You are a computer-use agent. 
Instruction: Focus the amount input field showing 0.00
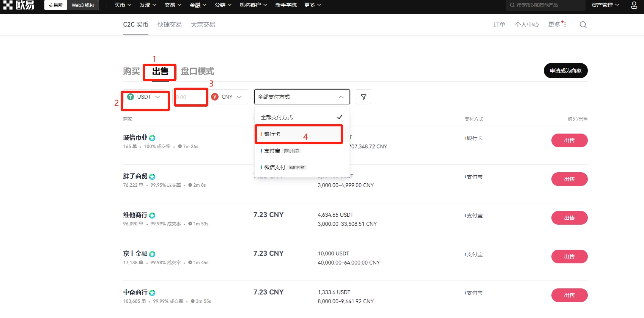click(191, 97)
